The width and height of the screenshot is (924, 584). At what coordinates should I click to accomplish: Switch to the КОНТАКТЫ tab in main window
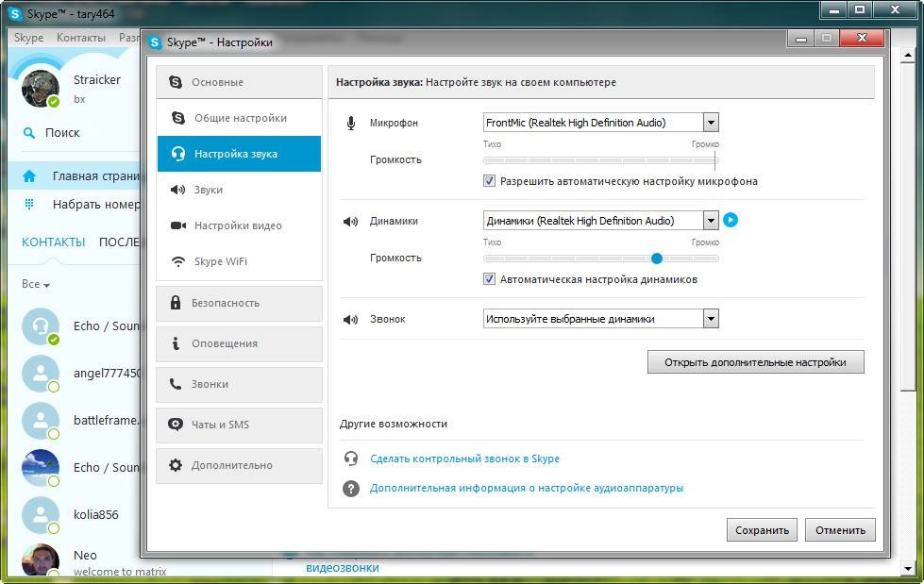[53, 242]
